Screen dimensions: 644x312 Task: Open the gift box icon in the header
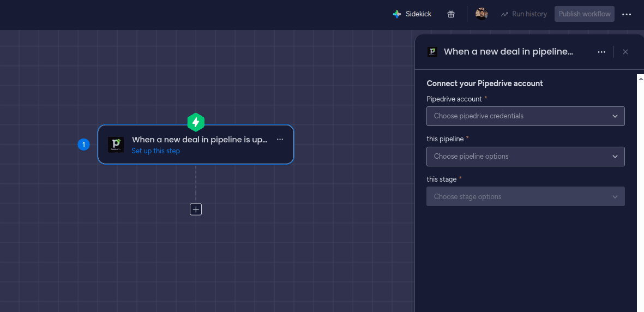tap(451, 14)
